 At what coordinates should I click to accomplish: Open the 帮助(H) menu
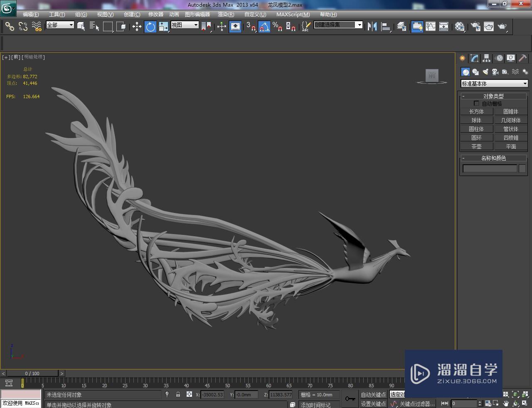coord(328,15)
